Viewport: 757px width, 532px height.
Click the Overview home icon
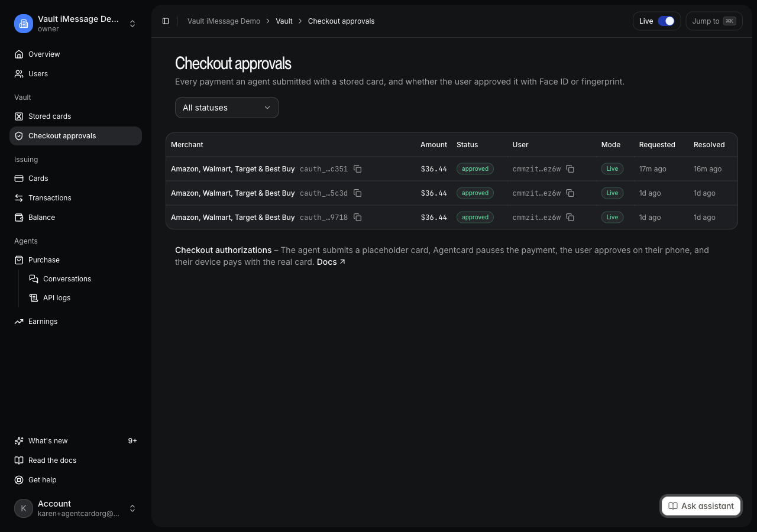pyautogui.click(x=19, y=54)
